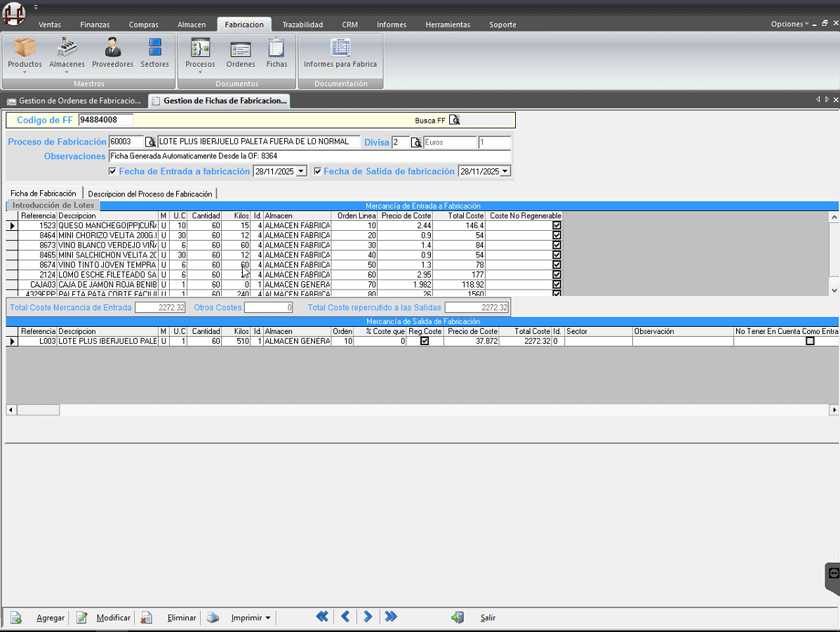This screenshot has height=632, width=840.
Task: Click the Observaciones text field
Action: (309, 156)
